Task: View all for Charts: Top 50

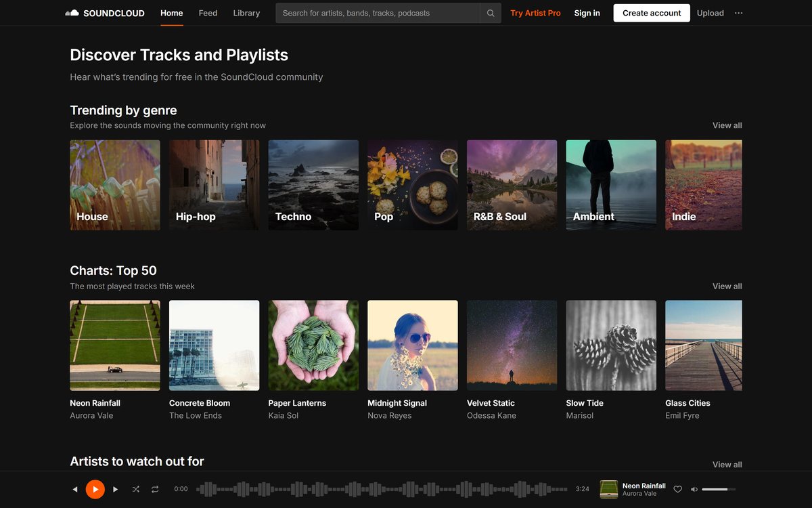Action: [727, 286]
